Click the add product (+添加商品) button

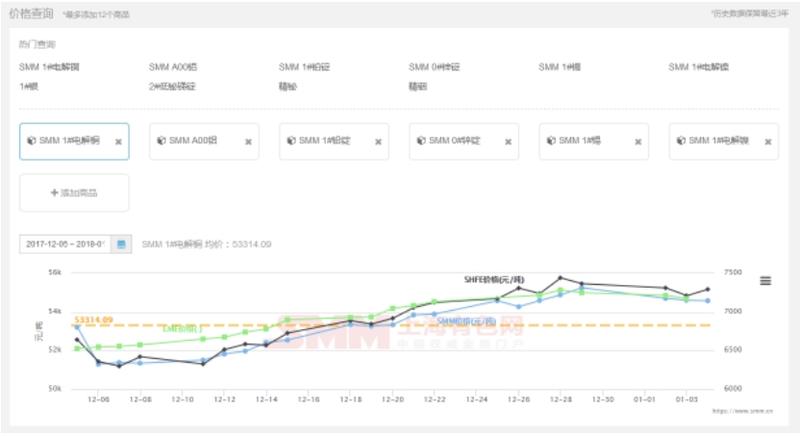pos(74,193)
